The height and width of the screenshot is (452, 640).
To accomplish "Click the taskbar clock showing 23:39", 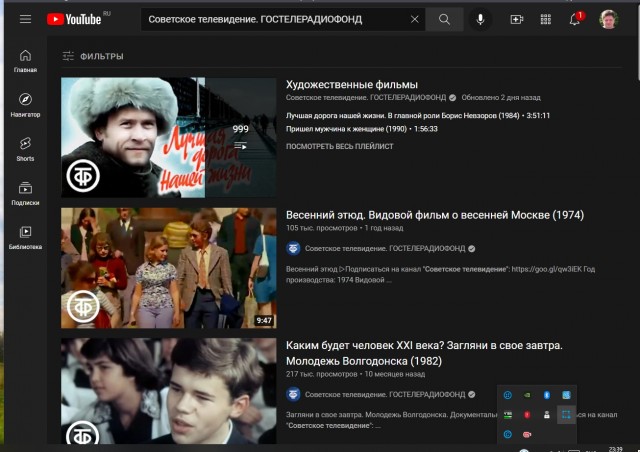I will point(616,449).
